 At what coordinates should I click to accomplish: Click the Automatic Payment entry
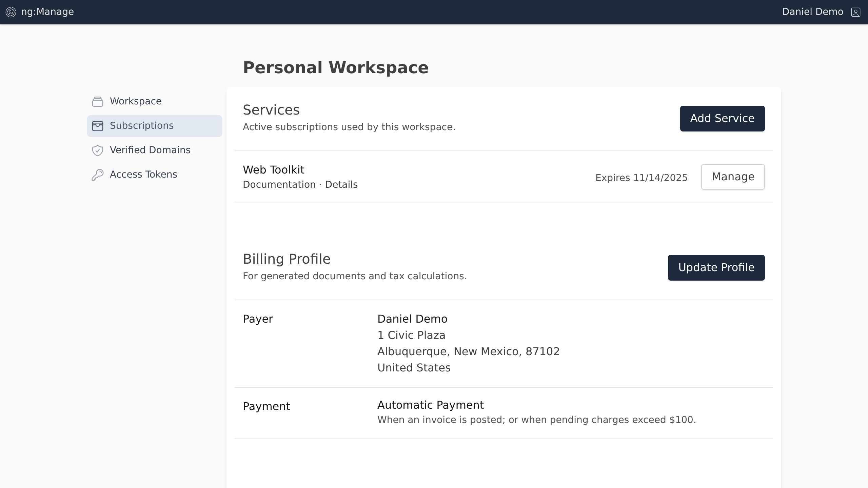(x=430, y=405)
